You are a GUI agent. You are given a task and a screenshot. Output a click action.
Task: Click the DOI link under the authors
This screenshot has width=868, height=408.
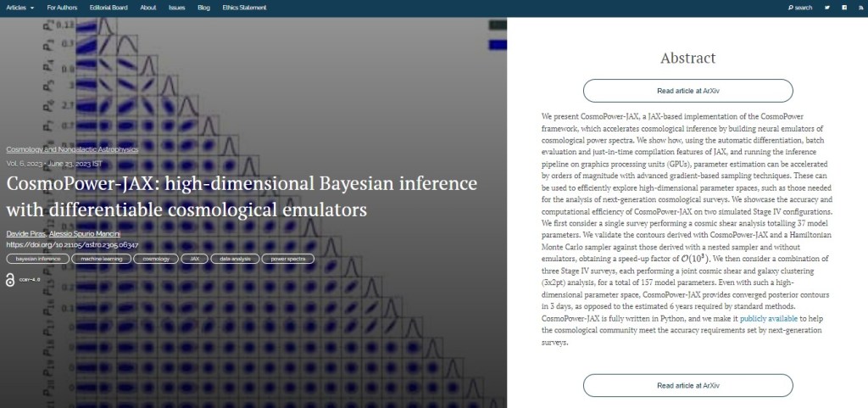click(73, 244)
